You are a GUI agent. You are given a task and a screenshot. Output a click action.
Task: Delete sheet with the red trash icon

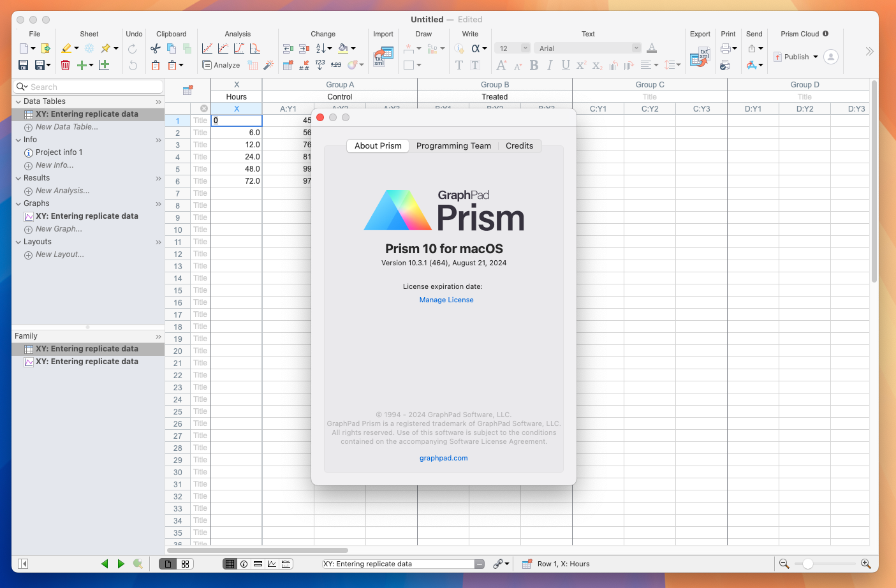coord(65,65)
